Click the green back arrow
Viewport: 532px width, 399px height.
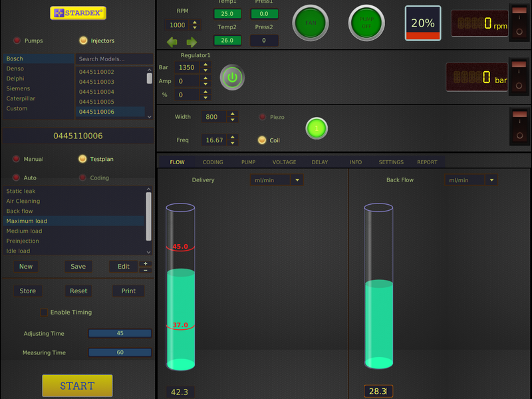point(172,41)
